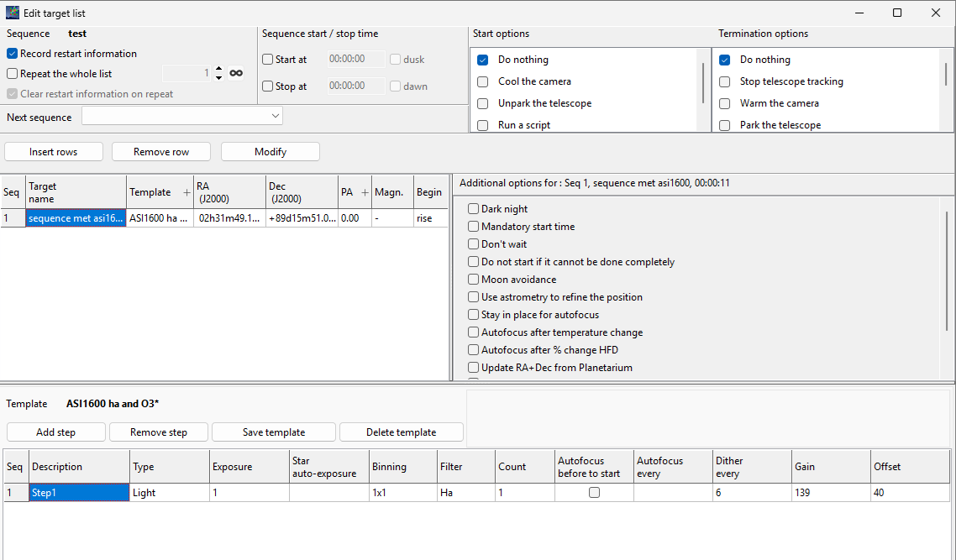This screenshot has height=560, width=956.
Task: Uncheck Do nothing under Start options
Action: (483, 60)
